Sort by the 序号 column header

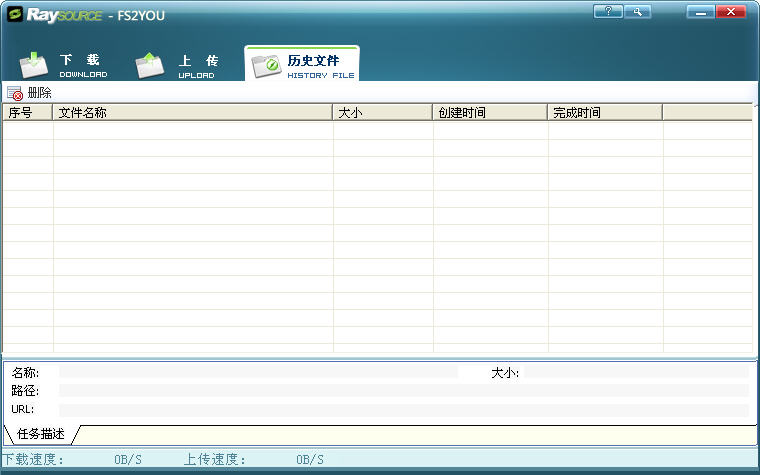[27, 113]
